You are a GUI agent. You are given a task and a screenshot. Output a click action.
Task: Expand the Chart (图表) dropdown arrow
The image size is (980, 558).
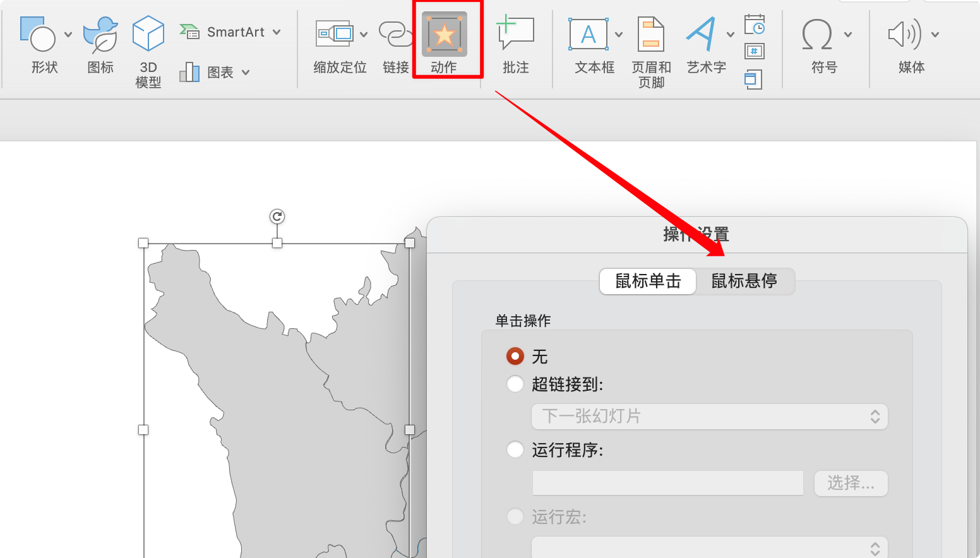pos(246,73)
